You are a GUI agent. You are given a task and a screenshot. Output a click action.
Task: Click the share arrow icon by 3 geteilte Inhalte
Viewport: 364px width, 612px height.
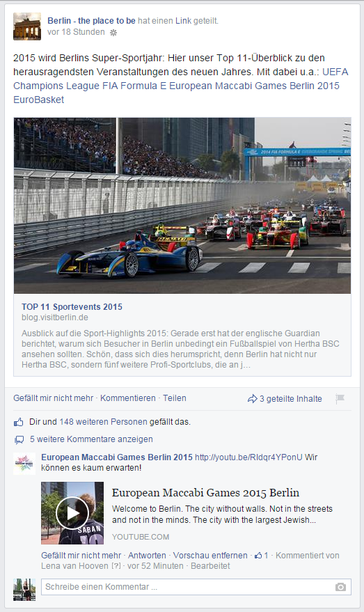[x=253, y=398]
